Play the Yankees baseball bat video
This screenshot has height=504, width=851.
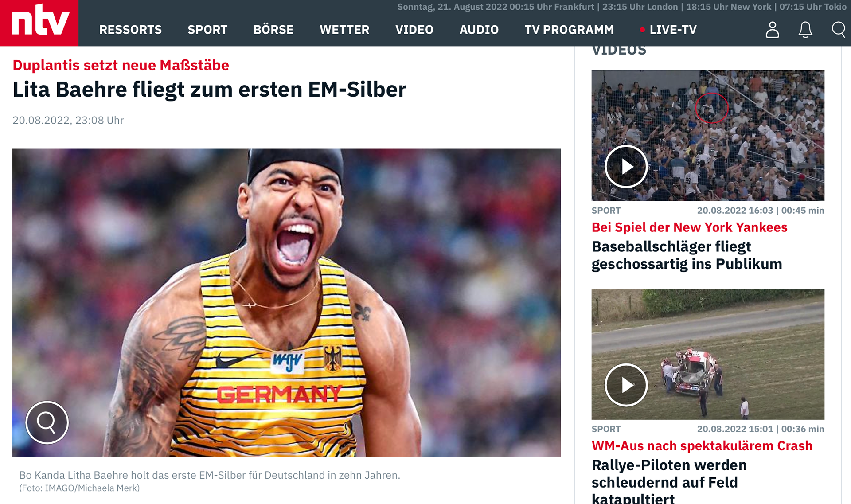(626, 167)
